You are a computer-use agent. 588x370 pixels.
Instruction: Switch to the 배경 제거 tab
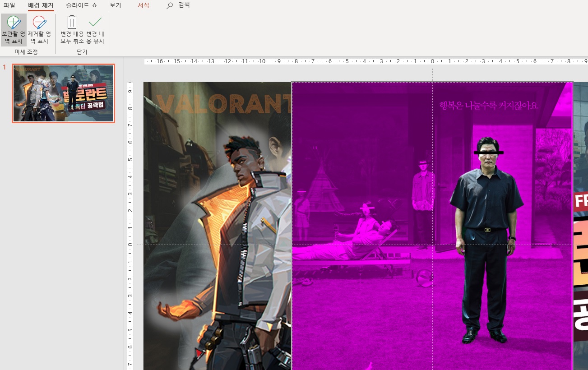[x=41, y=5]
